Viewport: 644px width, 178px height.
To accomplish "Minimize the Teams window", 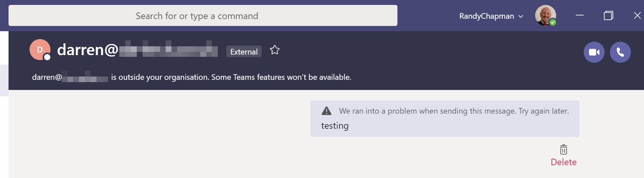I will [580, 16].
